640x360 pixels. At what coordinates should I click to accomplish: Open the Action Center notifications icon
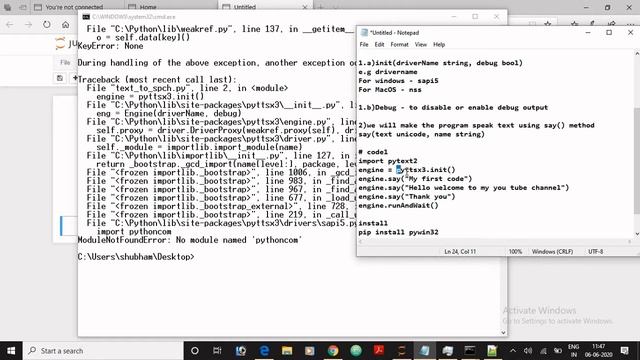point(624,351)
